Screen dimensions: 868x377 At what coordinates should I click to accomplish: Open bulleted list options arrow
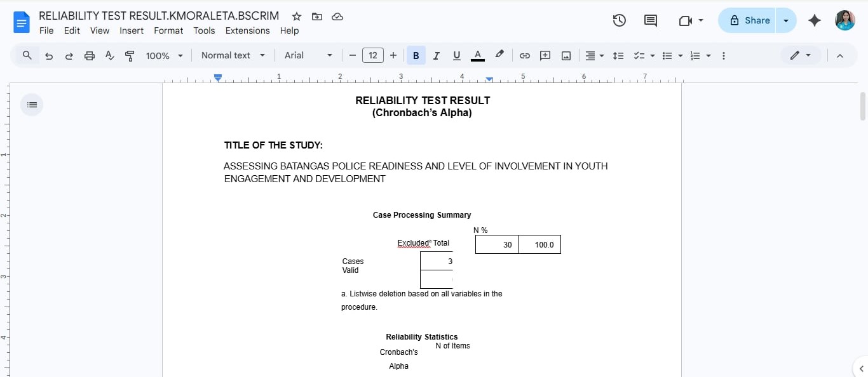tap(680, 56)
